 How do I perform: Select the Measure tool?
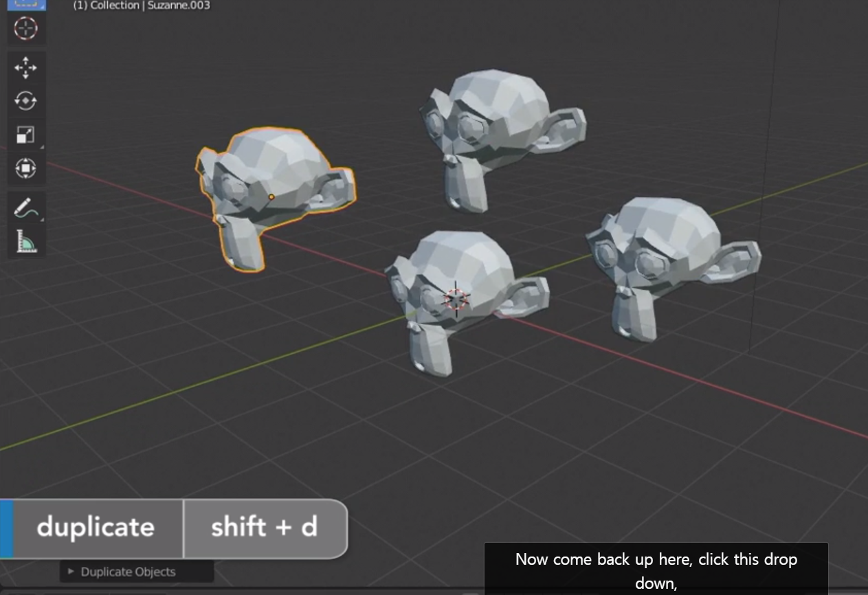click(x=26, y=241)
